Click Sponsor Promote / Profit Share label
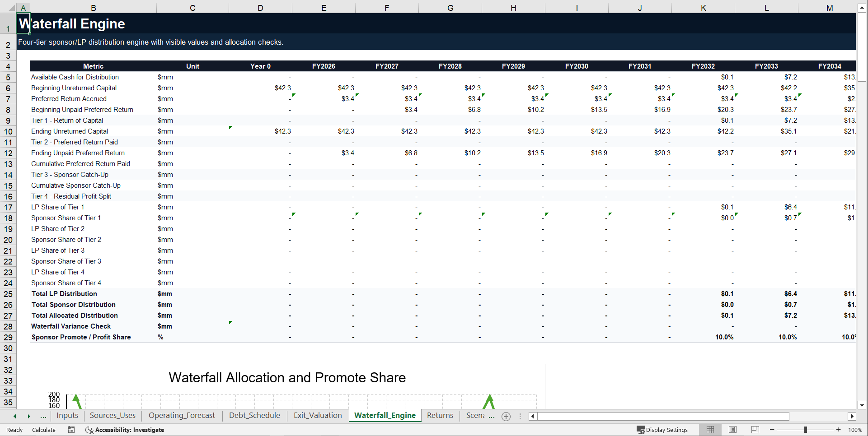Viewport: 868px width, 436px height. pos(81,337)
